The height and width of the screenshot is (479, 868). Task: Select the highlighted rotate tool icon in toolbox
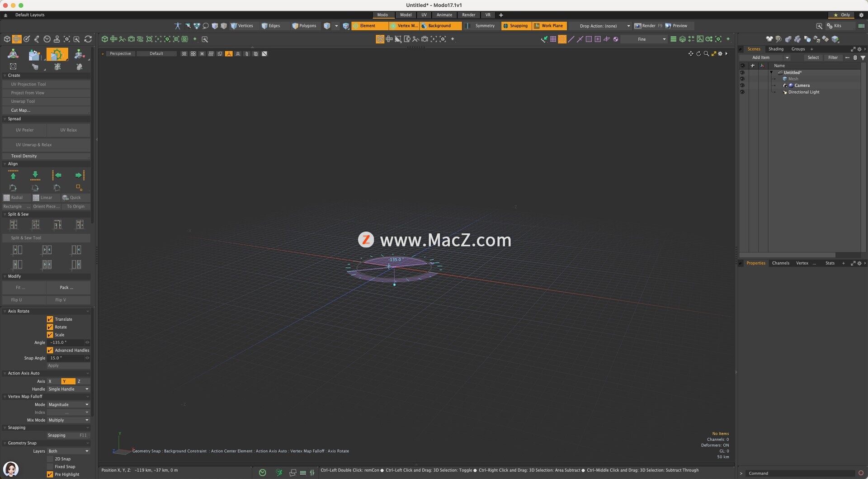pyautogui.click(x=57, y=55)
